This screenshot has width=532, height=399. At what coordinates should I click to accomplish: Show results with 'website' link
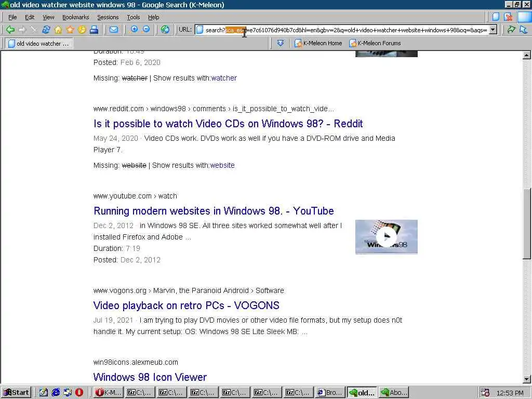pyautogui.click(x=222, y=165)
